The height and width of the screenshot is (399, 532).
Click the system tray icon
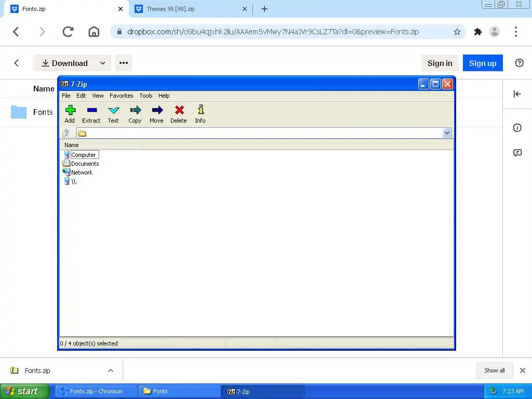point(494,391)
